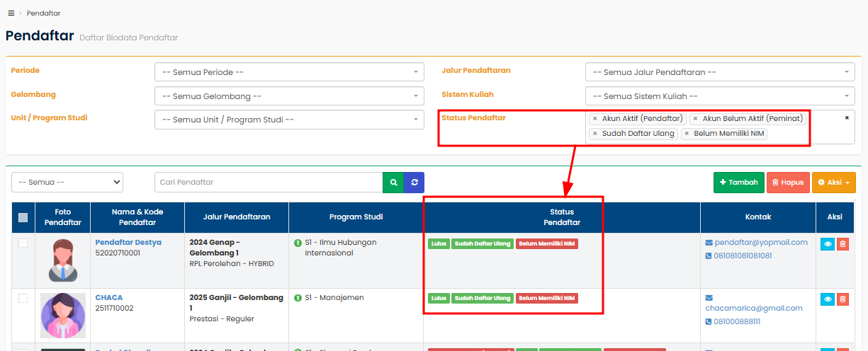868x351 pixels.
Task: Remove the Belum Memiliki NIM filter tag
Action: (x=687, y=134)
